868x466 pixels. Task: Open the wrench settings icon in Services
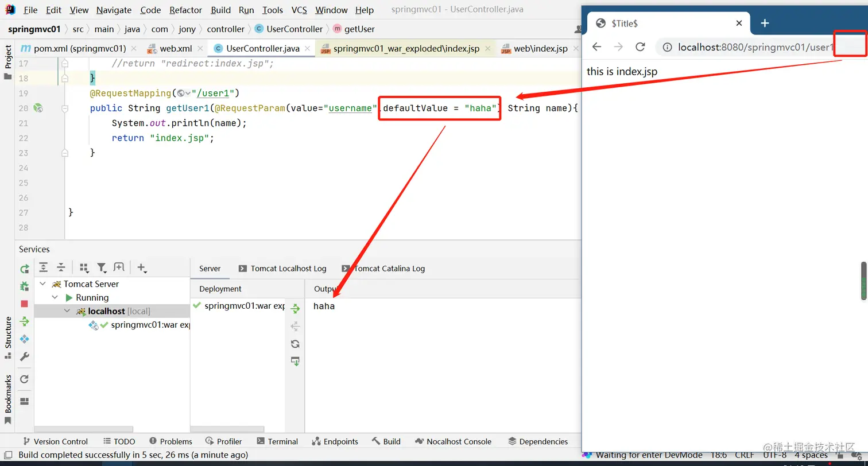pyautogui.click(x=24, y=357)
